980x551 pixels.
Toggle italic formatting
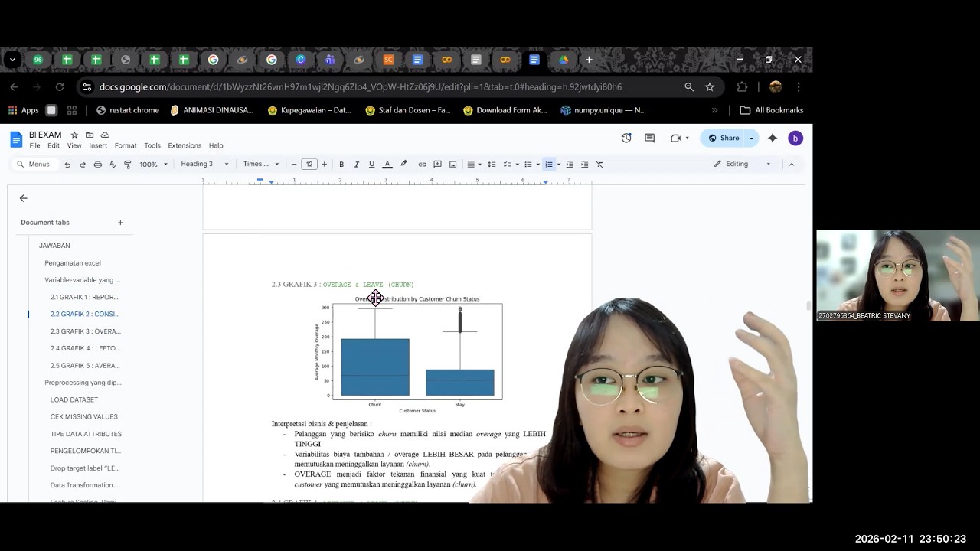coord(356,165)
